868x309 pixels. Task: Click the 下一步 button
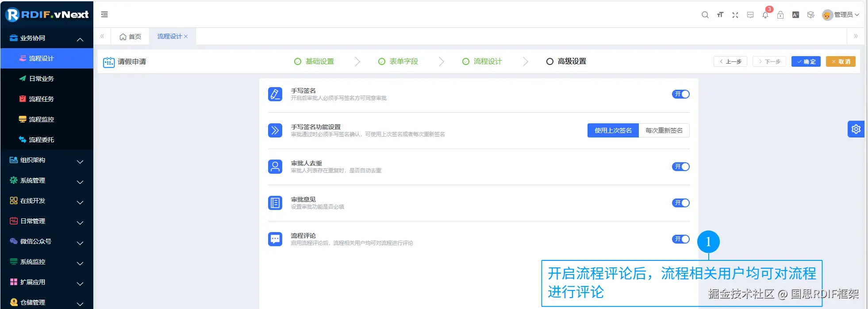click(x=769, y=61)
